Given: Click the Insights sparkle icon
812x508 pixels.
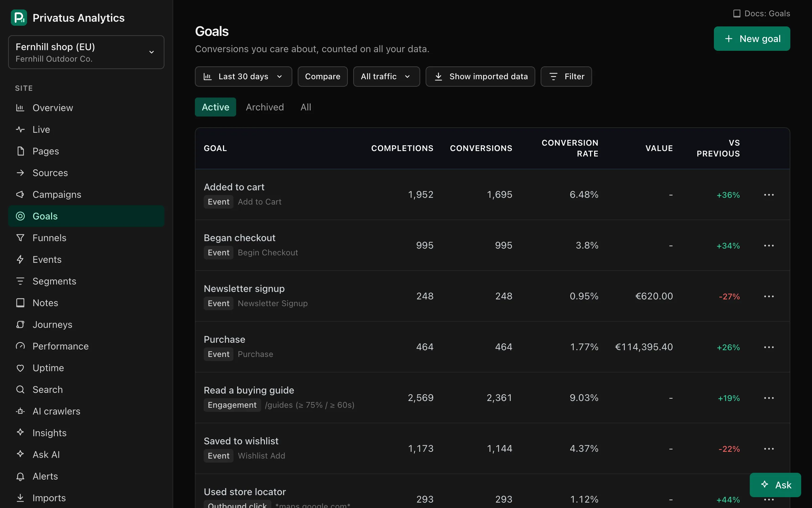Looking at the screenshot, I should [20, 433].
